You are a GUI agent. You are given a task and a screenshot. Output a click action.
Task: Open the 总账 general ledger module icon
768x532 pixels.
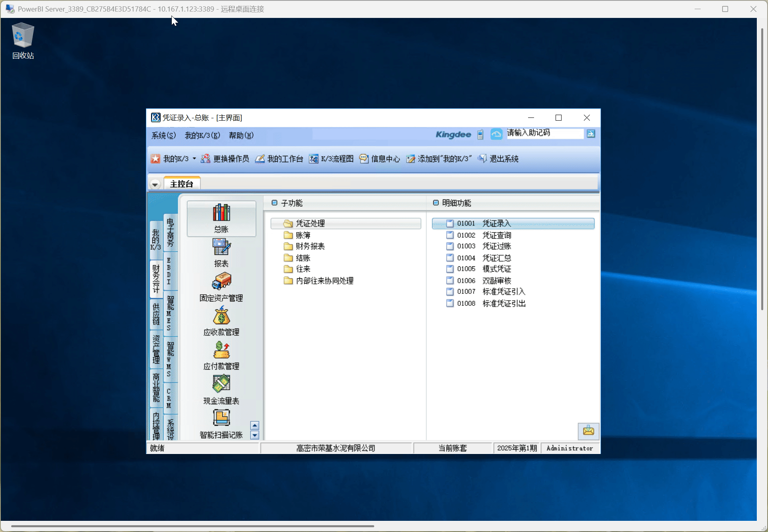pyautogui.click(x=221, y=213)
